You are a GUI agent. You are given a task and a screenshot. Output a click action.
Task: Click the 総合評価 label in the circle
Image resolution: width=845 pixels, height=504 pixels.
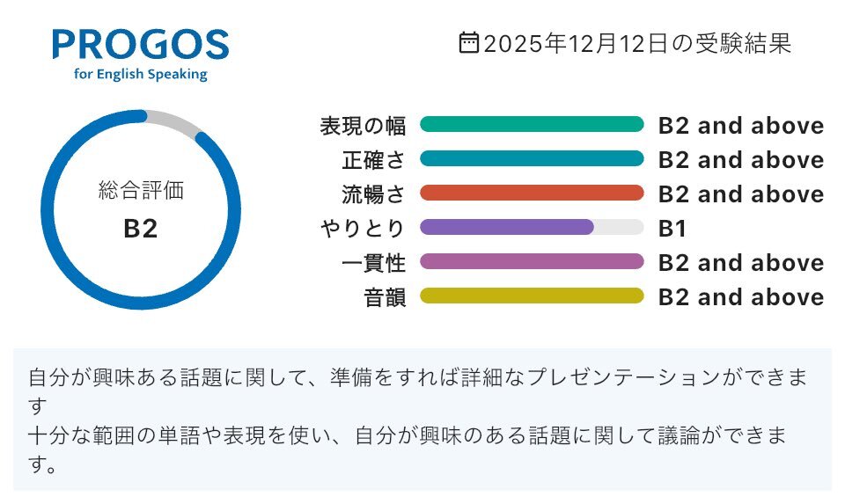pos(141,190)
